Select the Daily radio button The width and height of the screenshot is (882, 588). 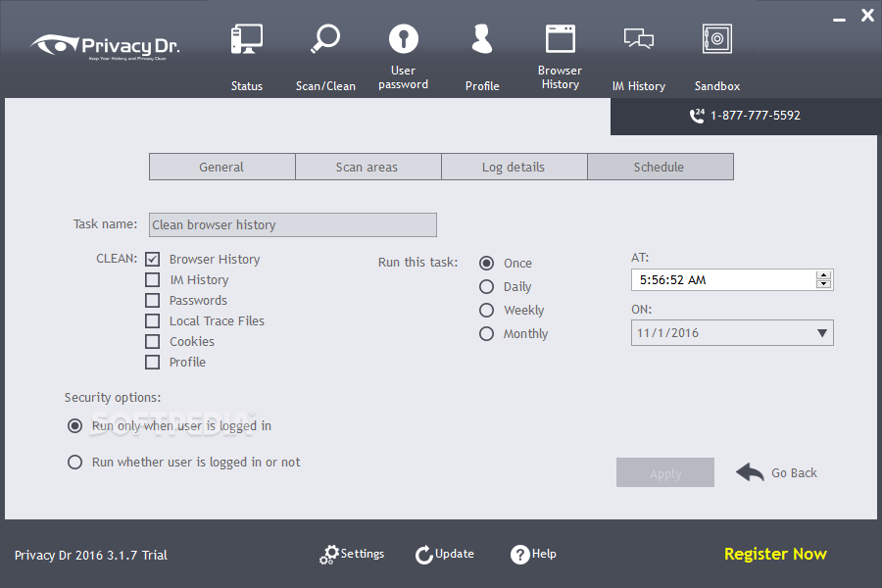[x=486, y=286]
